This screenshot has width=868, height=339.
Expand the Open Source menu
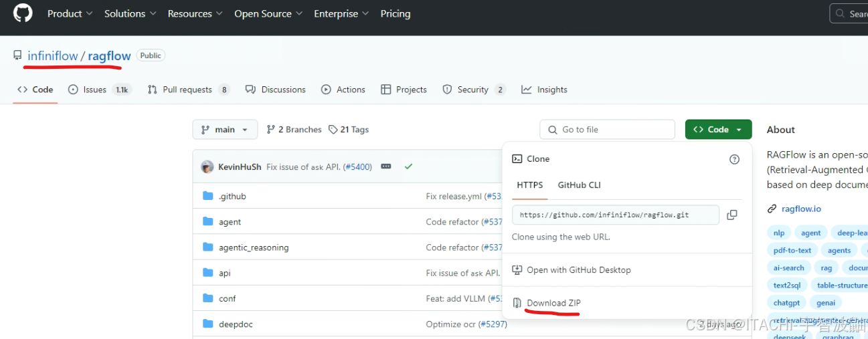268,13
